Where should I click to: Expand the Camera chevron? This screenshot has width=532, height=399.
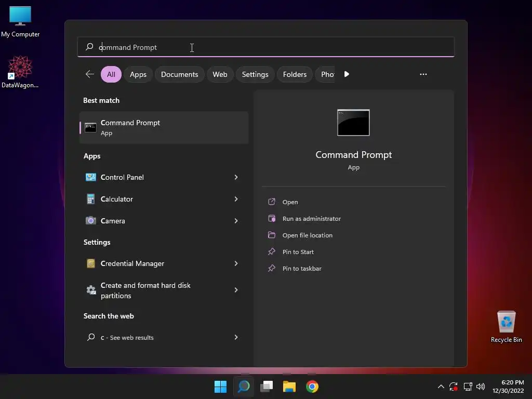(x=236, y=220)
